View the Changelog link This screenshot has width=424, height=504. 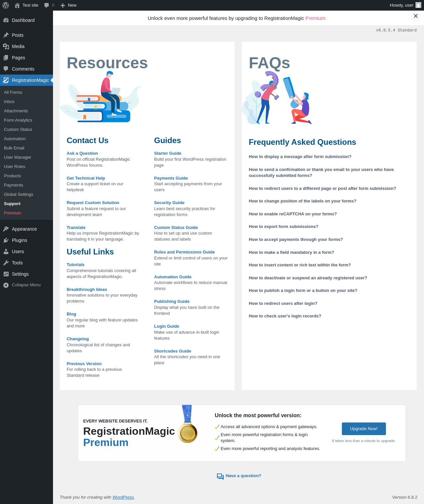point(78,339)
